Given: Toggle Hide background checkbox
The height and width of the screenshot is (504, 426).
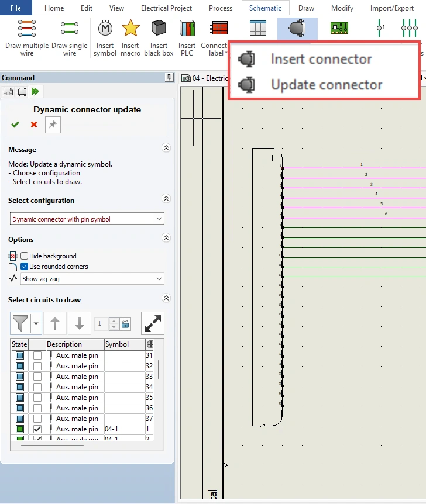Looking at the screenshot, I should [x=24, y=256].
